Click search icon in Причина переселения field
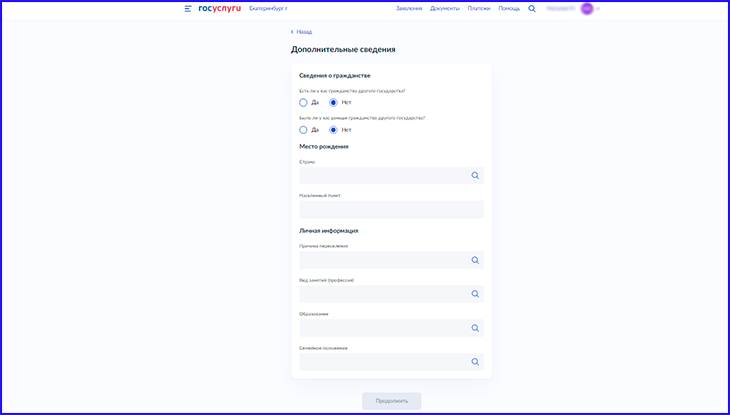Screen dimensions: 730x415 click(x=475, y=260)
